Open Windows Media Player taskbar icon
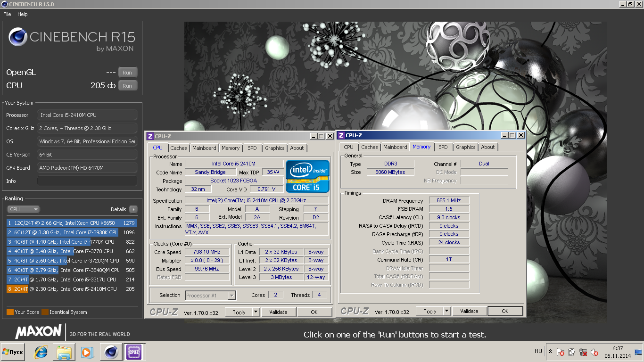This screenshot has height=362, width=644. (86, 352)
